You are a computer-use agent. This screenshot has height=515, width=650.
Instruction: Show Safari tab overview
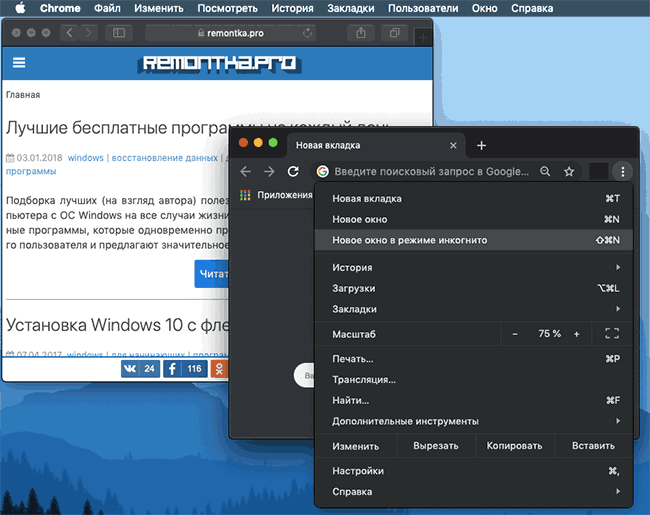(x=394, y=33)
